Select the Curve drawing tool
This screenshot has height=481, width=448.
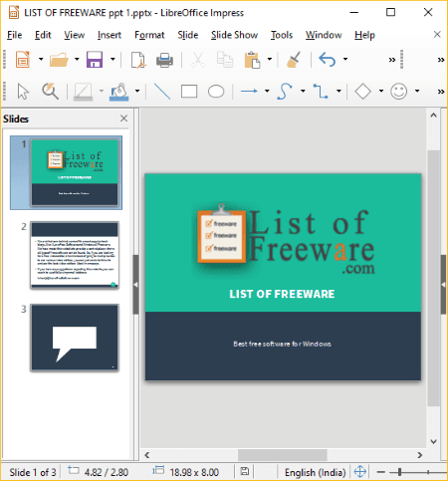click(x=285, y=91)
